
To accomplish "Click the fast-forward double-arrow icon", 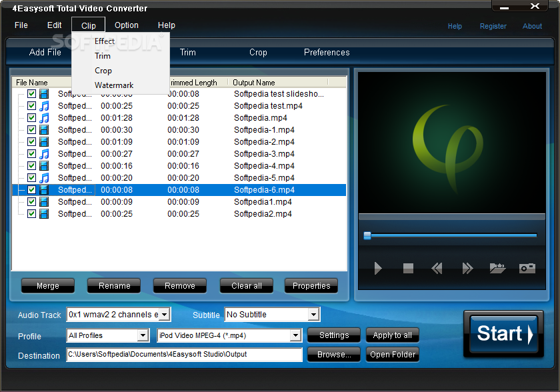I will (x=467, y=268).
